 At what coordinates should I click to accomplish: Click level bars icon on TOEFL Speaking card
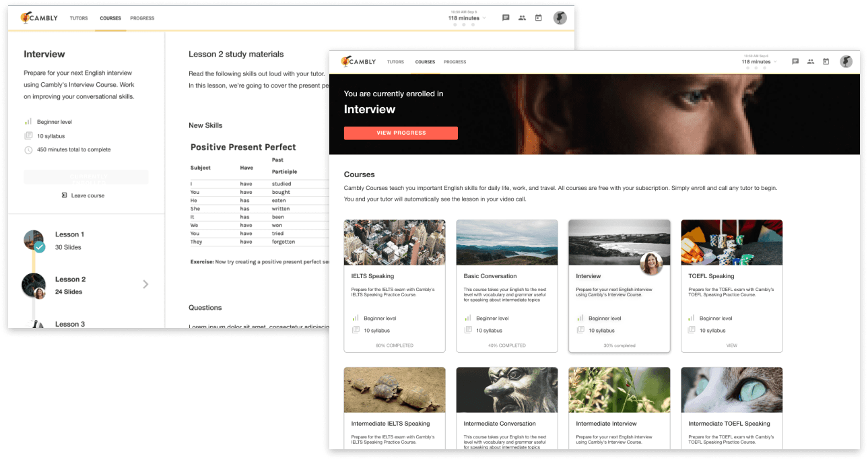691,318
